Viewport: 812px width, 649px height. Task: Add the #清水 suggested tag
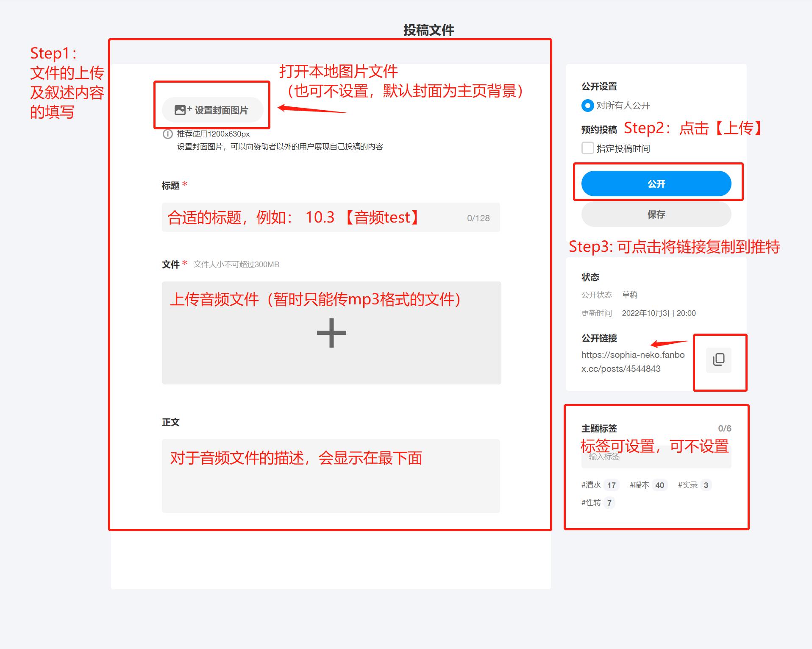click(591, 485)
